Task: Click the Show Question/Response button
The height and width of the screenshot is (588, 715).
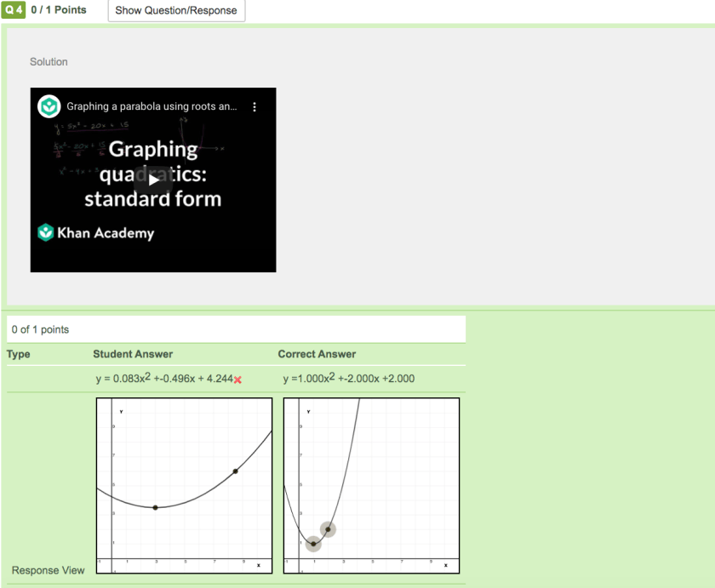Action: (x=176, y=11)
